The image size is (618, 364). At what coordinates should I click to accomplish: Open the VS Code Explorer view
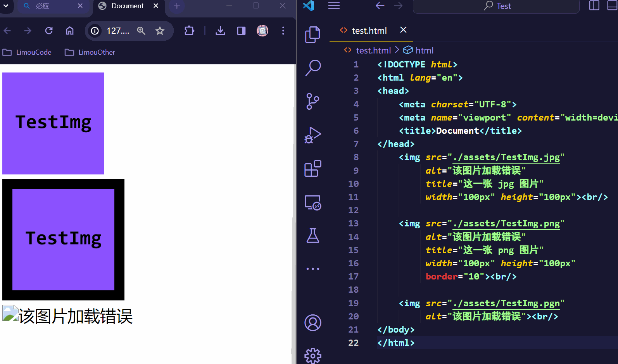[312, 35]
